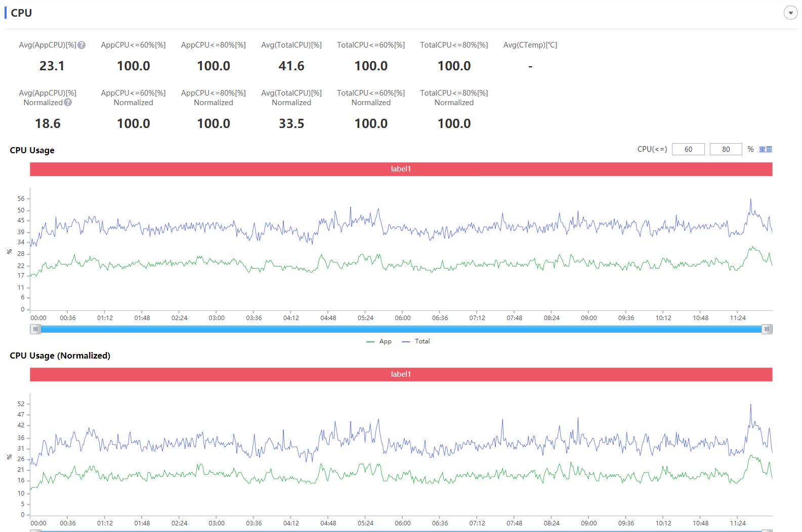The height and width of the screenshot is (532, 802).
Task: Click the CPU Usage (Normalized) chart title
Action: click(60, 356)
